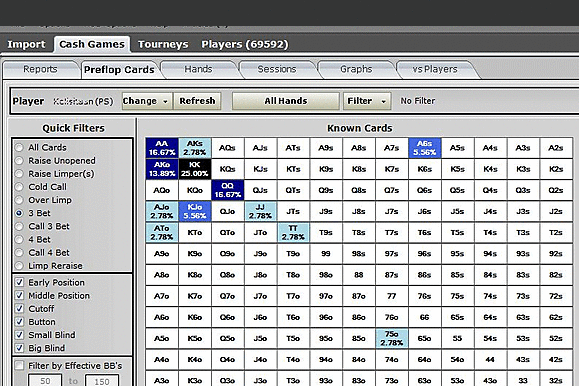The height and width of the screenshot is (386, 579).
Task: Select the TT 2.78% cell
Action: (x=293, y=232)
